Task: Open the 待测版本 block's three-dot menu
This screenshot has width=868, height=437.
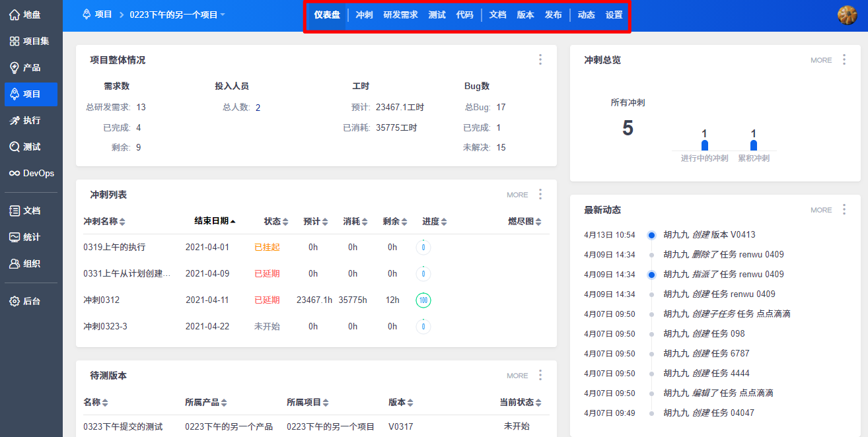Action: click(540, 375)
